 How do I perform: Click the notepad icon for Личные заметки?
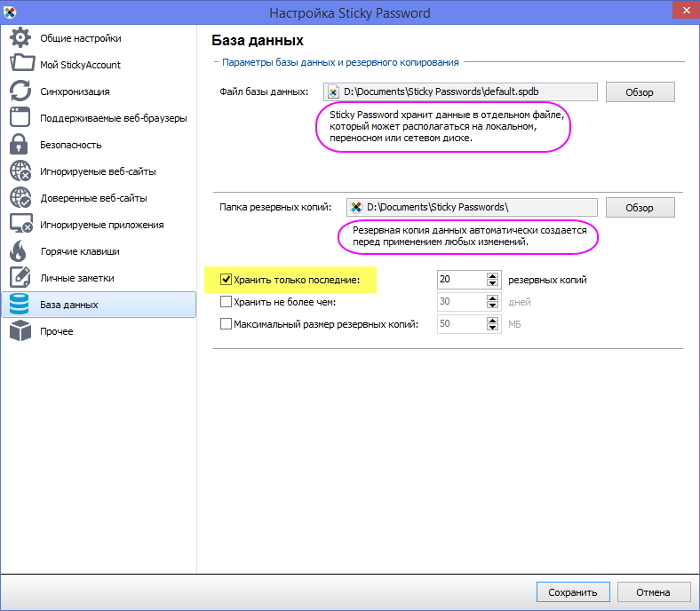[20, 277]
